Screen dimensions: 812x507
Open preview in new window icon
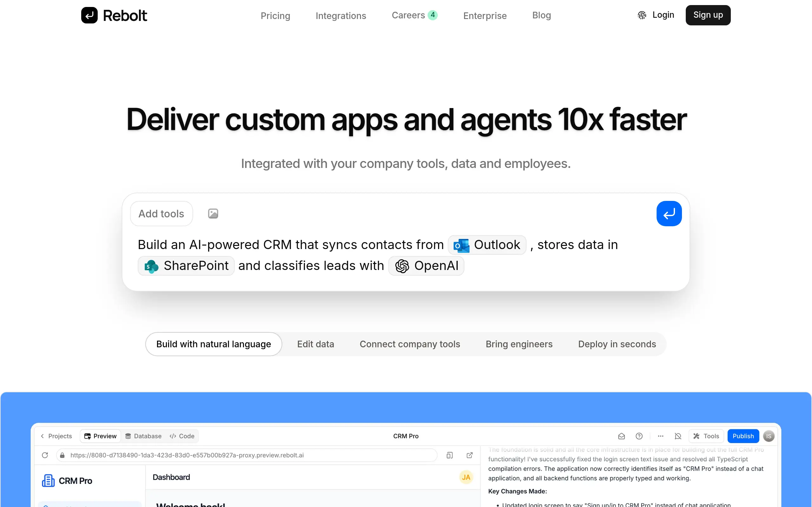pos(469,455)
